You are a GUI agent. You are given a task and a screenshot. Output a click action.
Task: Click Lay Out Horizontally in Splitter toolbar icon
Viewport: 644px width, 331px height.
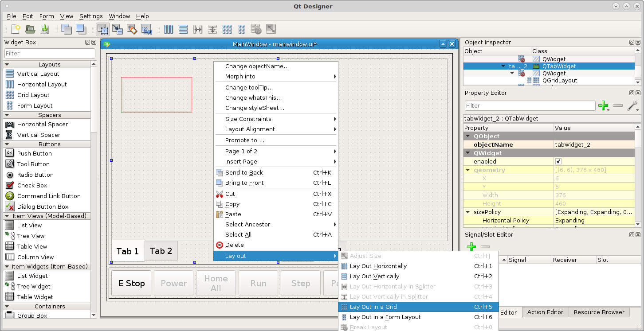pos(198,29)
